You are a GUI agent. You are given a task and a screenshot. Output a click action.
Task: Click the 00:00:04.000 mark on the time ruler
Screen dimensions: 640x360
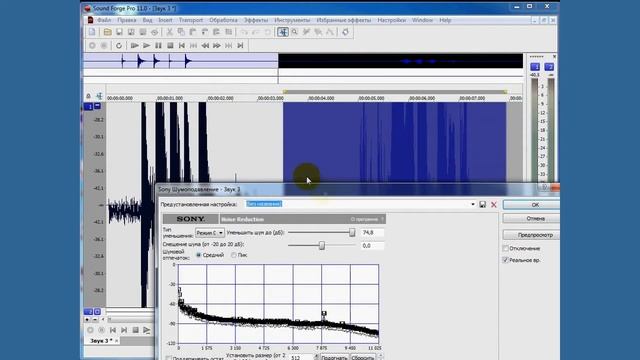point(321,98)
